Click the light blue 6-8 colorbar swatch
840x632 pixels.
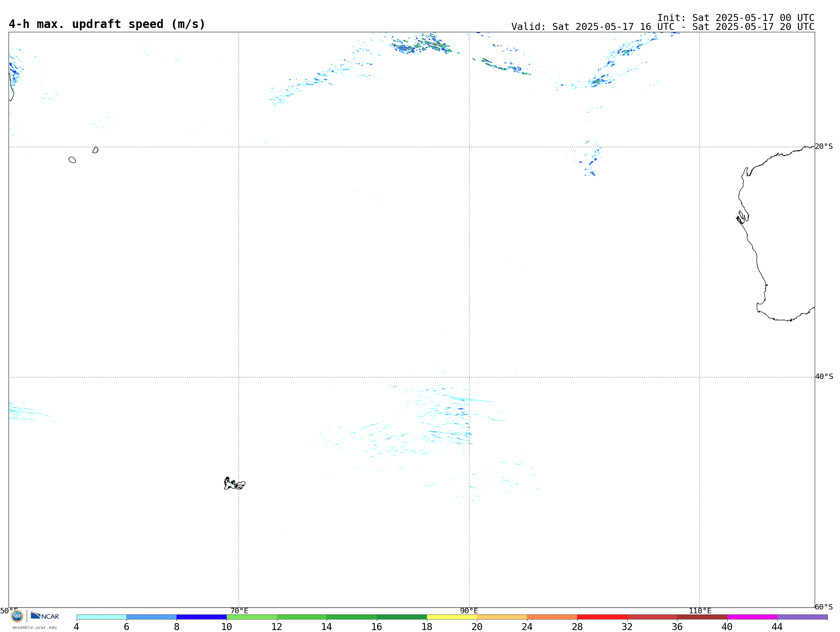point(152,617)
